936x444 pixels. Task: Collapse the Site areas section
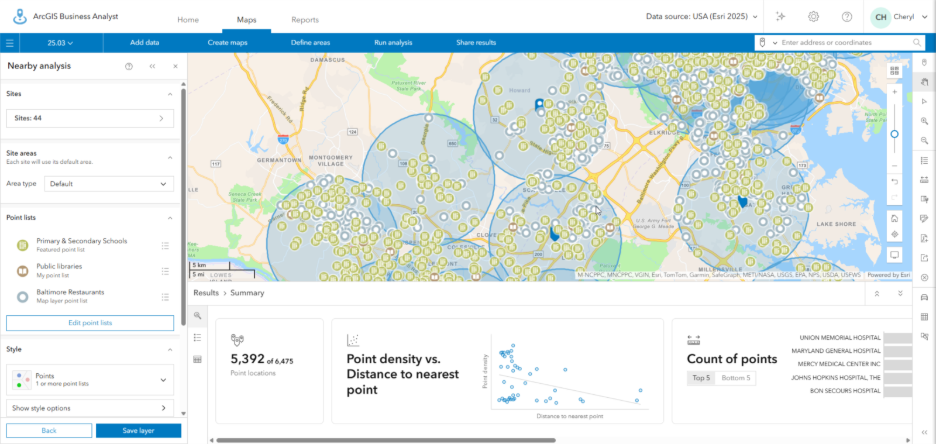pos(170,158)
